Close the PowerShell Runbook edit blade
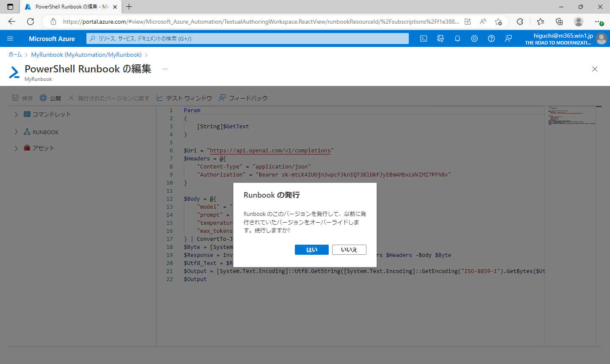 pyautogui.click(x=595, y=69)
